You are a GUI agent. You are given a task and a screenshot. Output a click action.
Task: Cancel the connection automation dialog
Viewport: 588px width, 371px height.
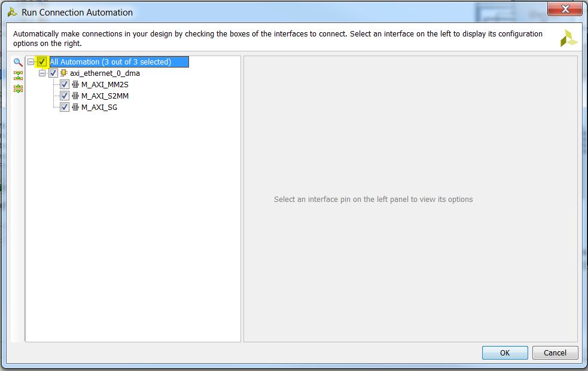coord(555,352)
